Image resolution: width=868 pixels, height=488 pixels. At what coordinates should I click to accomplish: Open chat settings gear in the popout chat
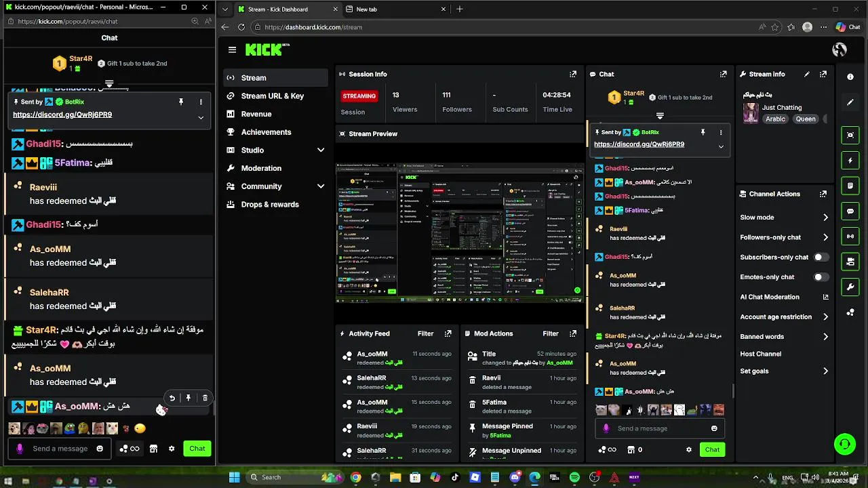pos(172,449)
